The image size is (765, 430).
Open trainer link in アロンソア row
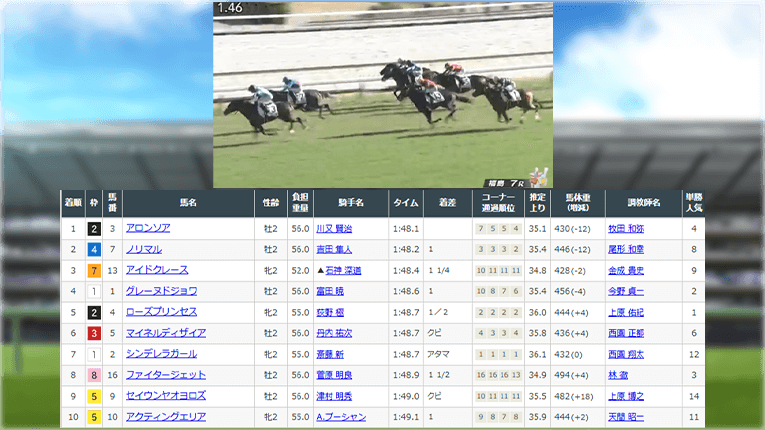tap(626, 228)
